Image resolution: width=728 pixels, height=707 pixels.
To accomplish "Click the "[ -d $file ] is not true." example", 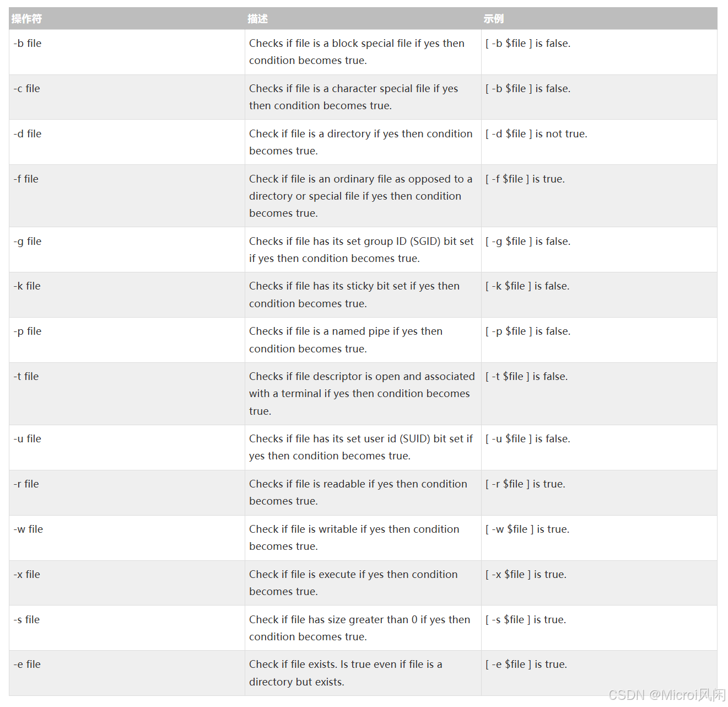I will click(x=536, y=134).
